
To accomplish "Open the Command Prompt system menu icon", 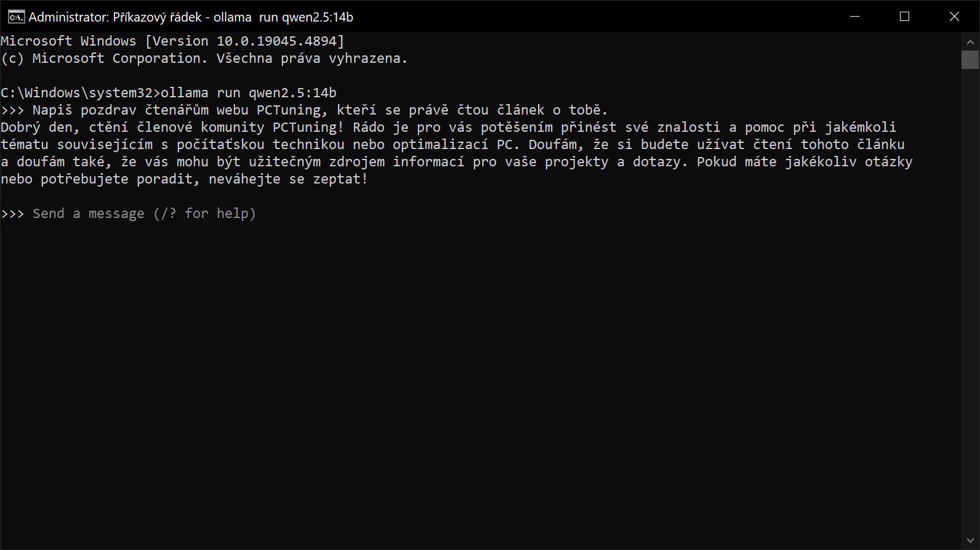I will [16, 17].
